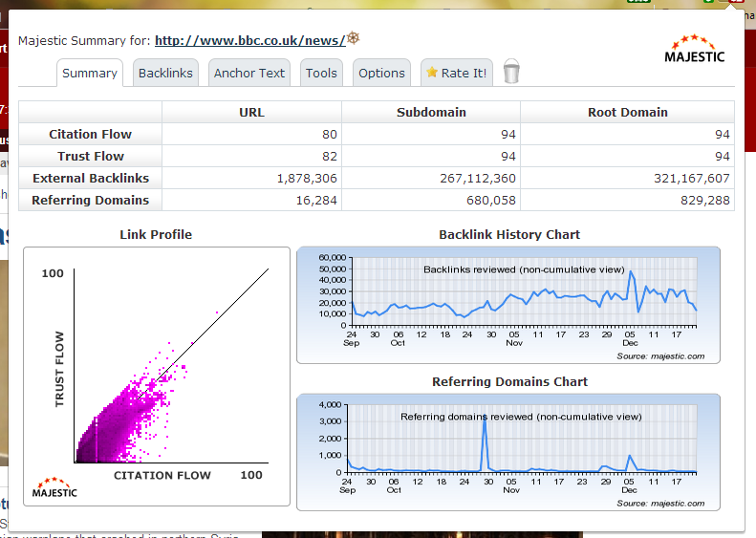
Task: Switch to the Backlinks tab
Action: [x=165, y=73]
